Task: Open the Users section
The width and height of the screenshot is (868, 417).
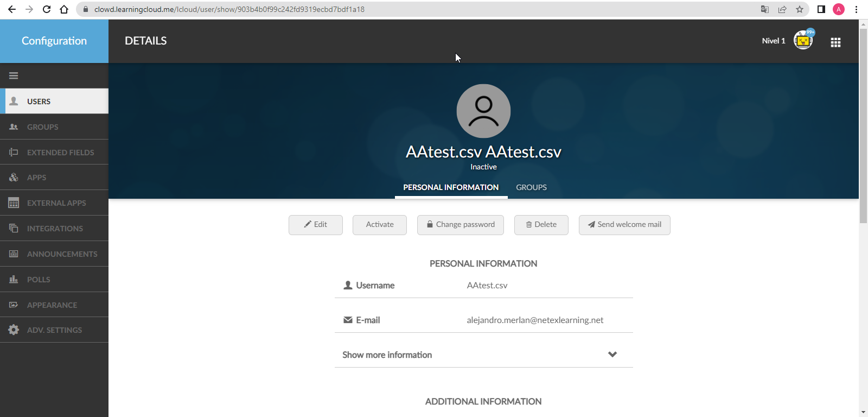Action: pos(54,102)
